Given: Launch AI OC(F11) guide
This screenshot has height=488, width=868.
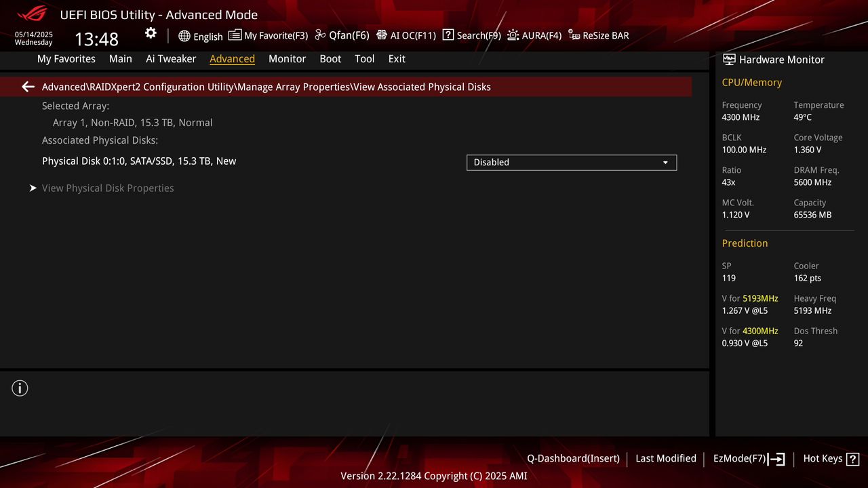Looking at the screenshot, I should tap(406, 35).
